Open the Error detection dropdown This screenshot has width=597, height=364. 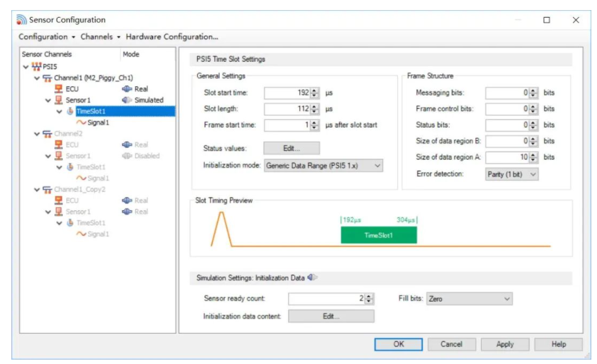[512, 174]
